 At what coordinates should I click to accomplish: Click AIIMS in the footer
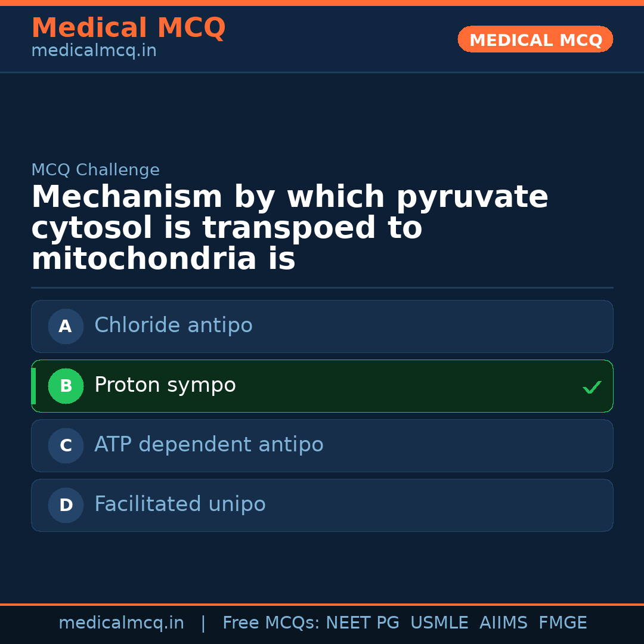[x=503, y=623]
